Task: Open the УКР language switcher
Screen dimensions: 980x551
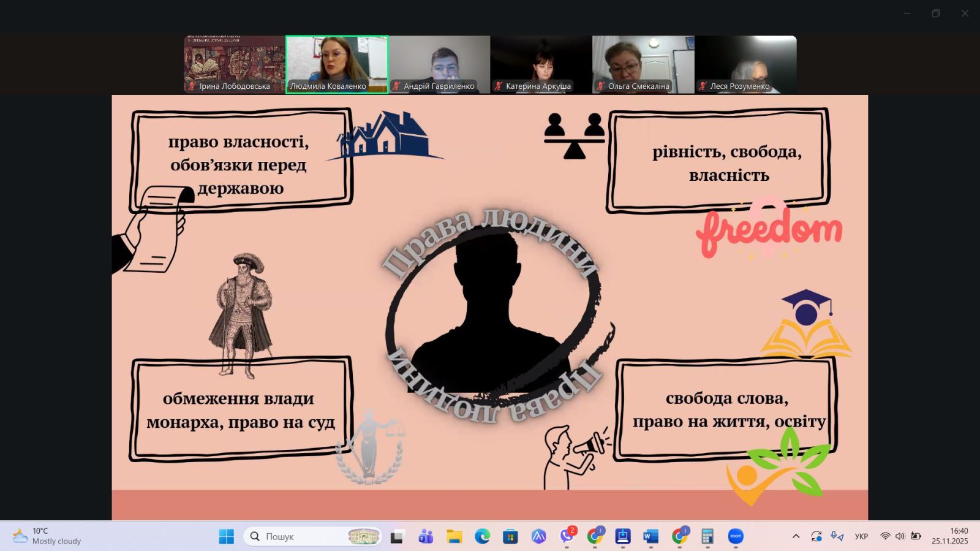Action: (x=861, y=536)
